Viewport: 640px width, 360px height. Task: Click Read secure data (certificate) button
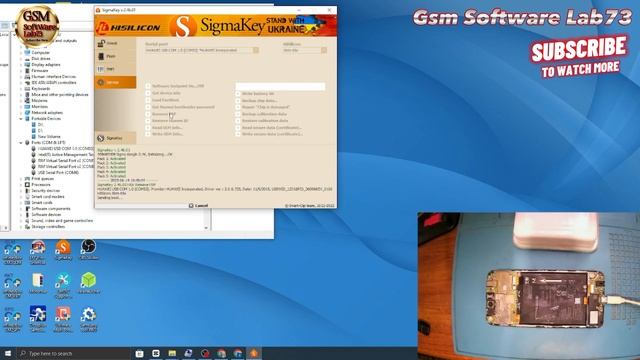(268, 128)
